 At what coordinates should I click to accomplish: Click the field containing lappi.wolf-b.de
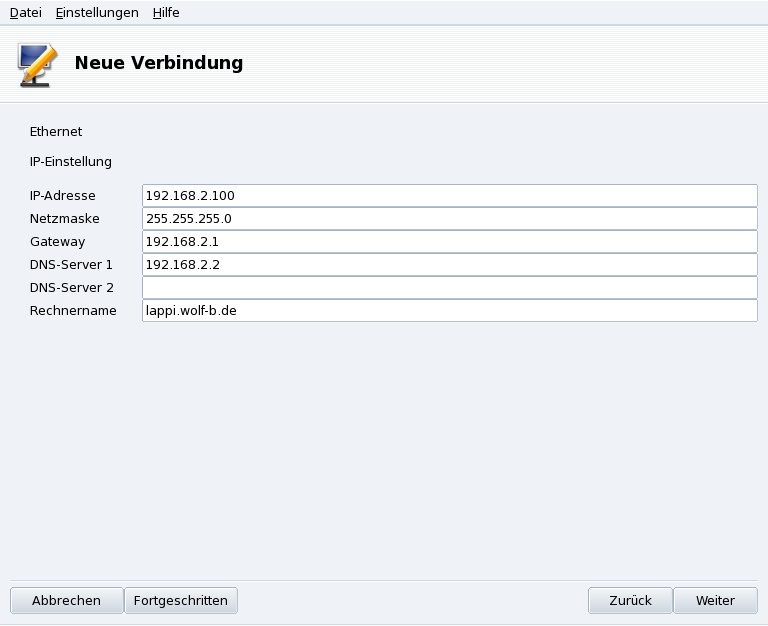(450, 310)
